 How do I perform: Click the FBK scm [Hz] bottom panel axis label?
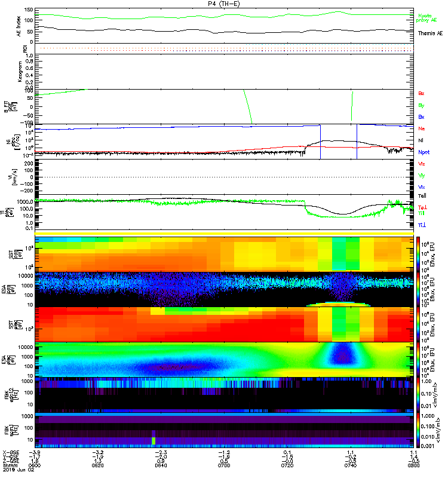[10, 430]
